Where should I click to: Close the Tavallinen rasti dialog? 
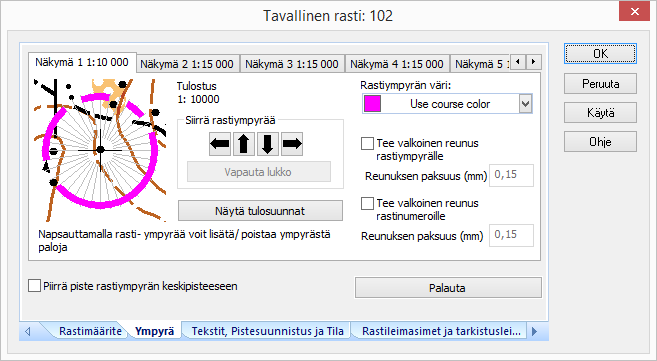tap(634, 12)
